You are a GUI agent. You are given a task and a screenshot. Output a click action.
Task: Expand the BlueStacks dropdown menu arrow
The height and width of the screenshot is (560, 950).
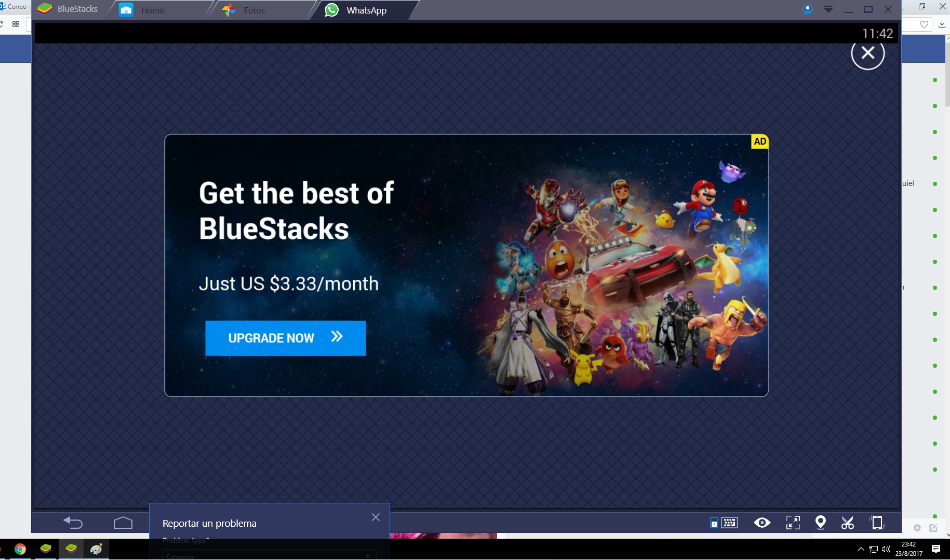tap(828, 9)
